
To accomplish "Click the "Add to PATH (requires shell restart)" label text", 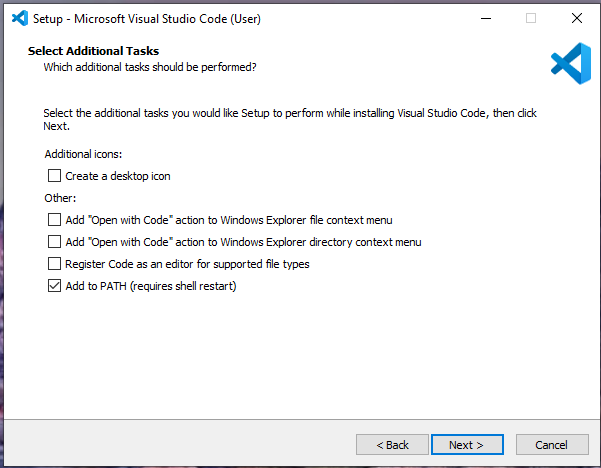I will coord(151,287).
